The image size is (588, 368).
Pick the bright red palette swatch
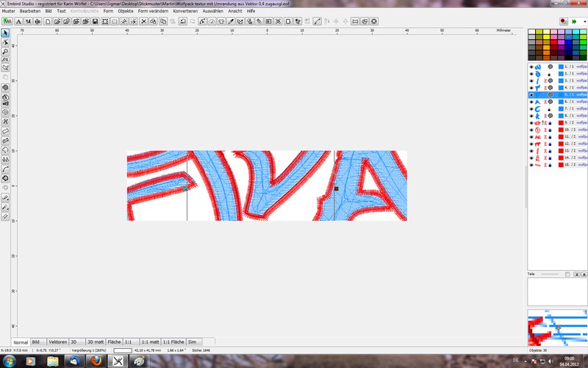(553, 43)
